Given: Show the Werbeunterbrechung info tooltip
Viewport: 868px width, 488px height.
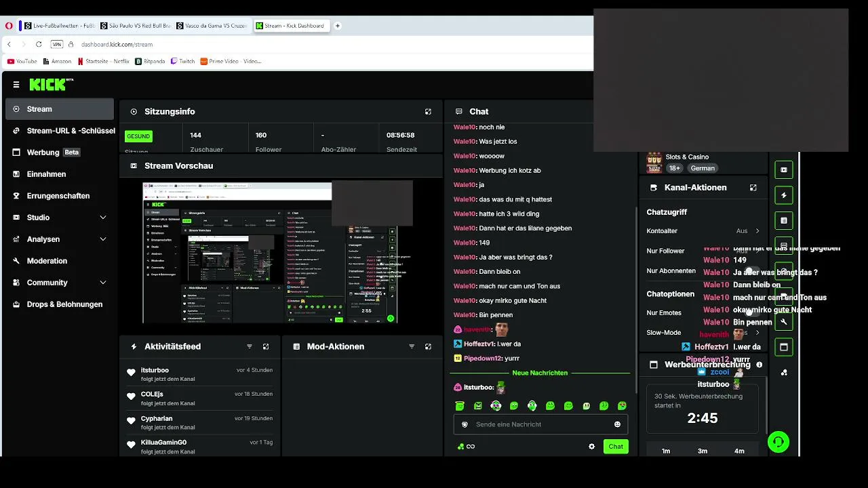Looking at the screenshot, I should point(759,365).
